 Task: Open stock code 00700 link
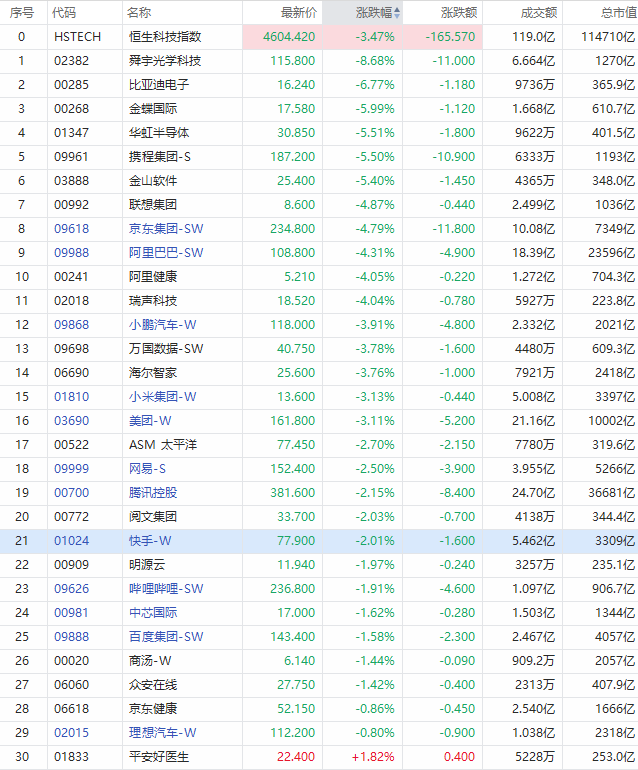pos(72,493)
